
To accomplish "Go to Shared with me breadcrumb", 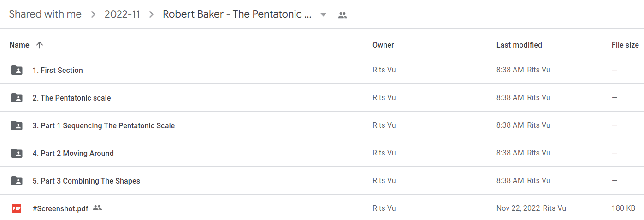I will (x=45, y=14).
